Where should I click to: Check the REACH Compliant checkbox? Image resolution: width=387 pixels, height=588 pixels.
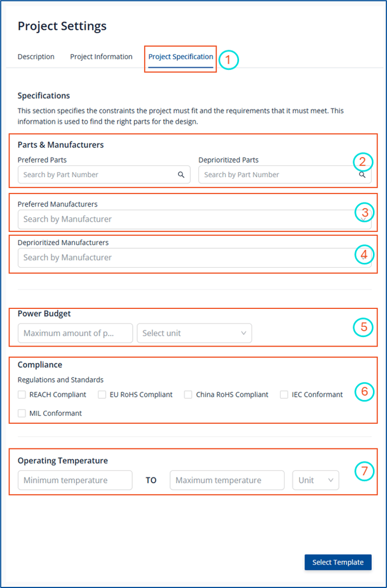[22, 394]
